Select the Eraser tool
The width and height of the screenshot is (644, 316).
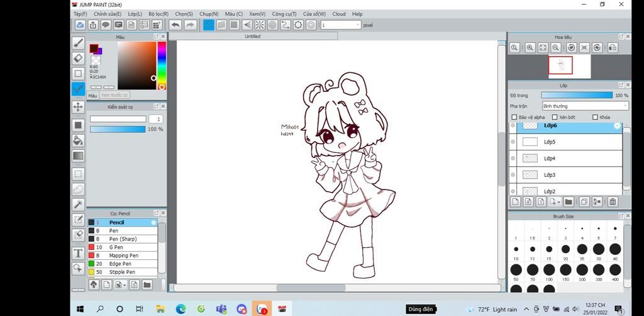point(78,58)
